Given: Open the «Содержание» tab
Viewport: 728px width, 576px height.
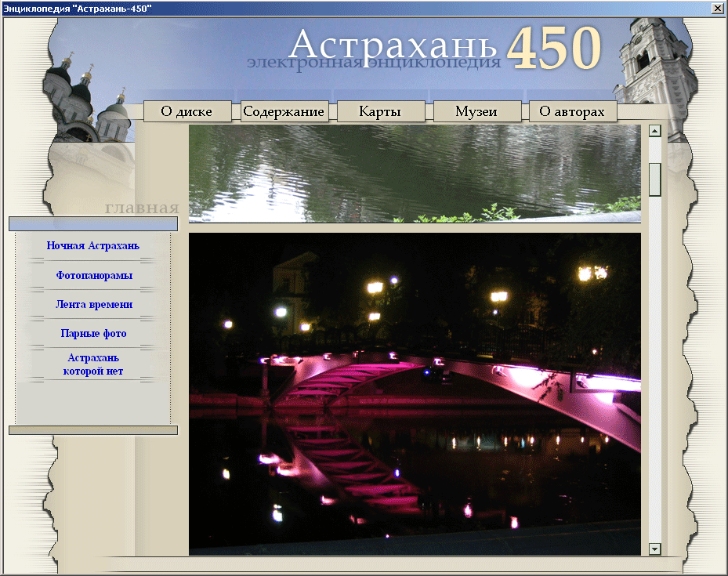Looking at the screenshot, I should coord(284,111).
